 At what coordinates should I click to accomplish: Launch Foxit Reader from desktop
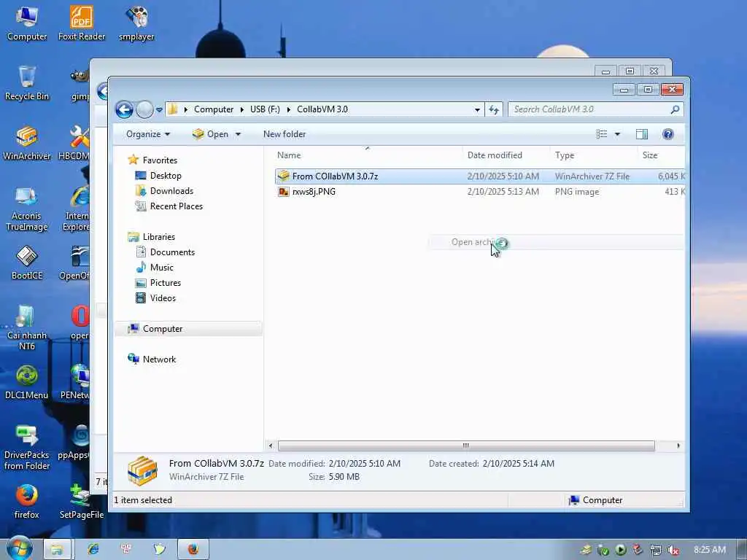click(82, 24)
